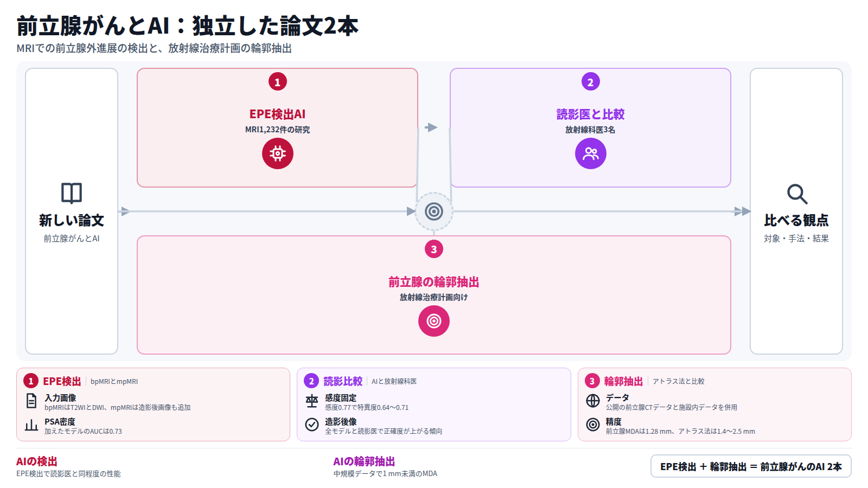Screen dimensions: 868x488
Task: Click the document icon beside 入力画像
Action: [31, 401]
